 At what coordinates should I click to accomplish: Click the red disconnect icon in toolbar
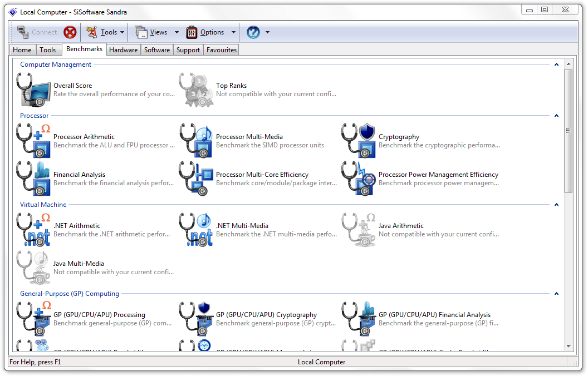coord(70,32)
